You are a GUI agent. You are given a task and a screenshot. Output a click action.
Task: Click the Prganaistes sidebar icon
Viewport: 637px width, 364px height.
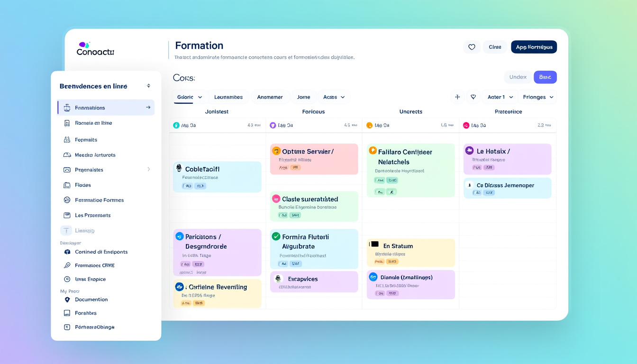coord(66,170)
